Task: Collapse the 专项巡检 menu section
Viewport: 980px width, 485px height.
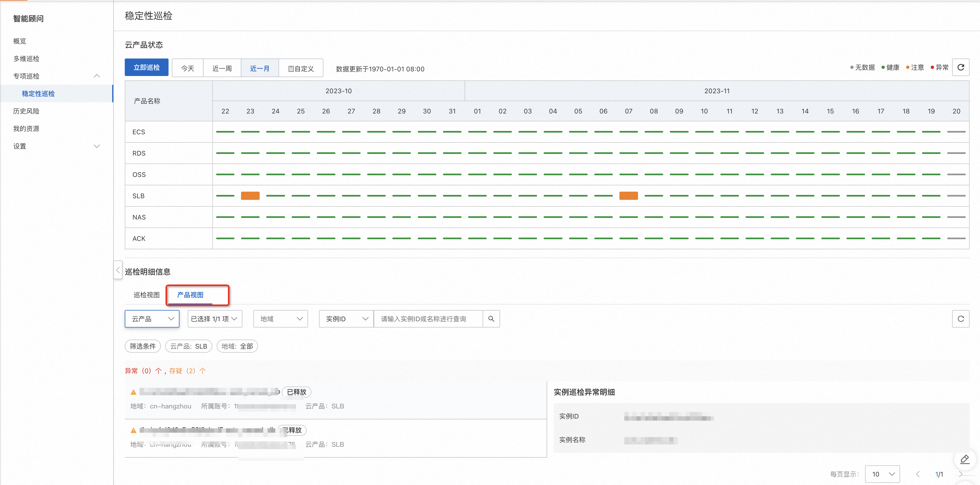Action: click(97, 76)
